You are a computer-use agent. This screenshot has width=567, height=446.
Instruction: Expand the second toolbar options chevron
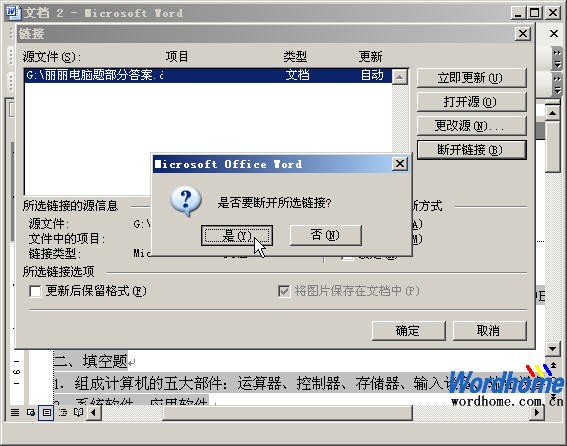(557, 84)
